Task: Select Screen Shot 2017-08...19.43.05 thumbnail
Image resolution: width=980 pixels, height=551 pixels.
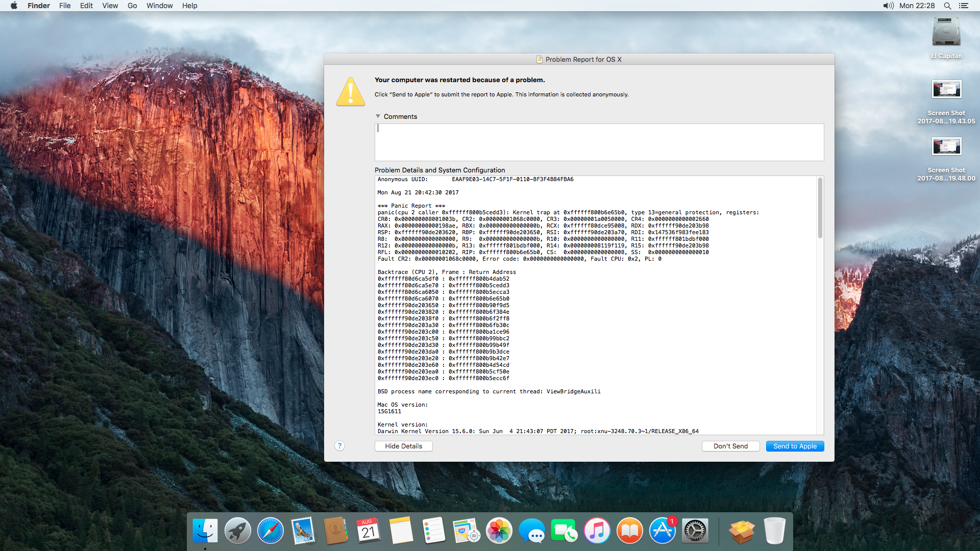Action: (x=946, y=89)
